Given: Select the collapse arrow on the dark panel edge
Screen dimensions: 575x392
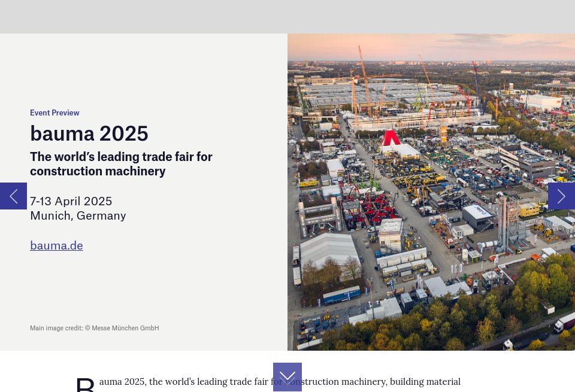Looking at the screenshot, I should (13, 196).
